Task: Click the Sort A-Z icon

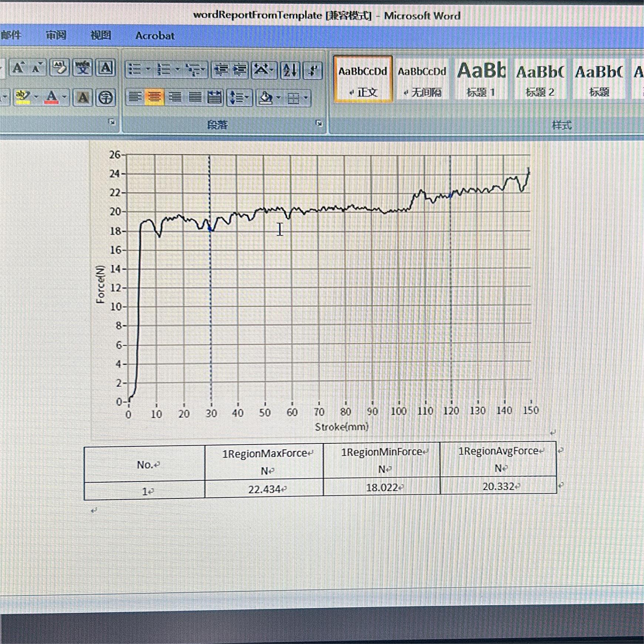Action: (290, 70)
